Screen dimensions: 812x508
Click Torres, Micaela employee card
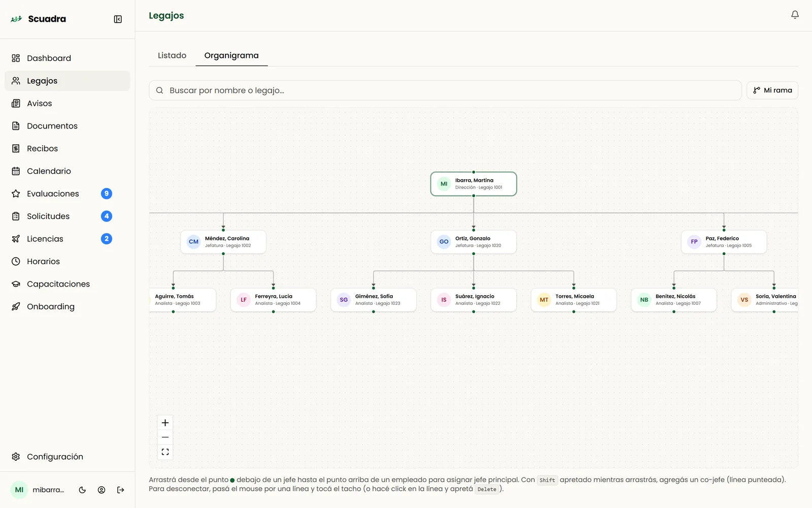click(x=573, y=300)
